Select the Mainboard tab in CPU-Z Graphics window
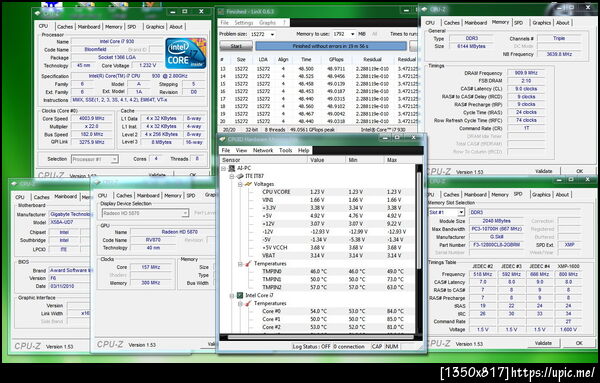This screenshot has width=600, height=383. coord(148,196)
